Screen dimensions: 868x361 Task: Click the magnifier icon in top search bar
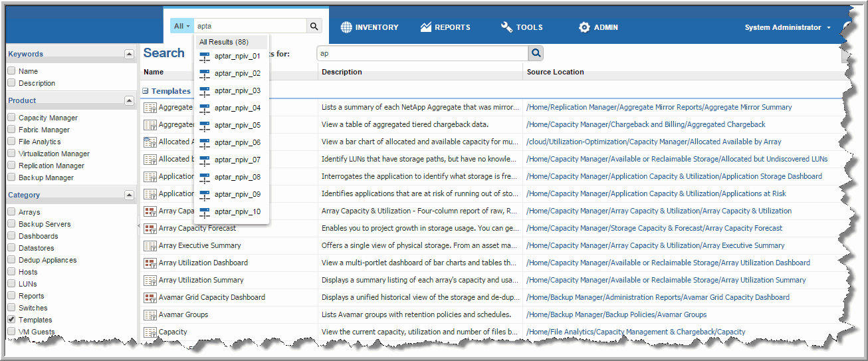coord(314,26)
